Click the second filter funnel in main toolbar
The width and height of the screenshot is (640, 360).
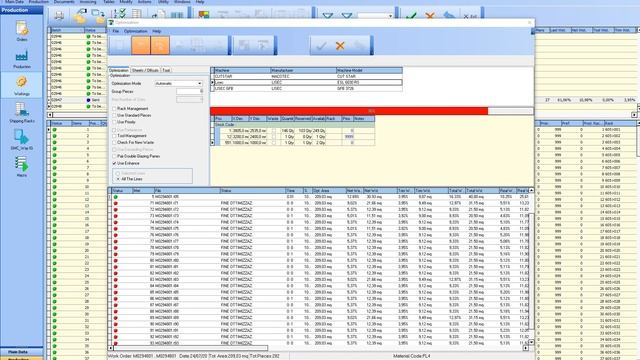[347, 16]
